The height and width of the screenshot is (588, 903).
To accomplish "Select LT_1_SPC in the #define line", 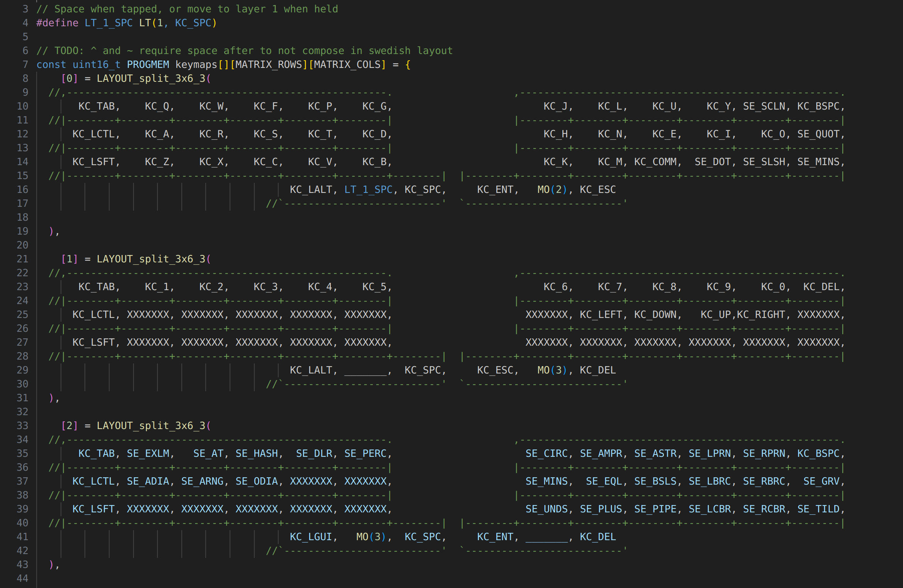I will [108, 23].
